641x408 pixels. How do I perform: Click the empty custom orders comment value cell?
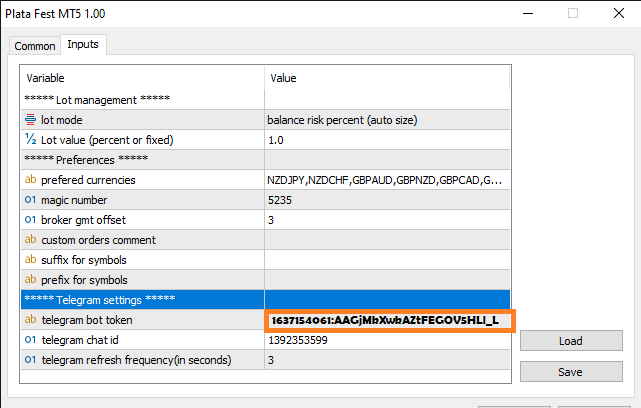(x=387, y=240)
